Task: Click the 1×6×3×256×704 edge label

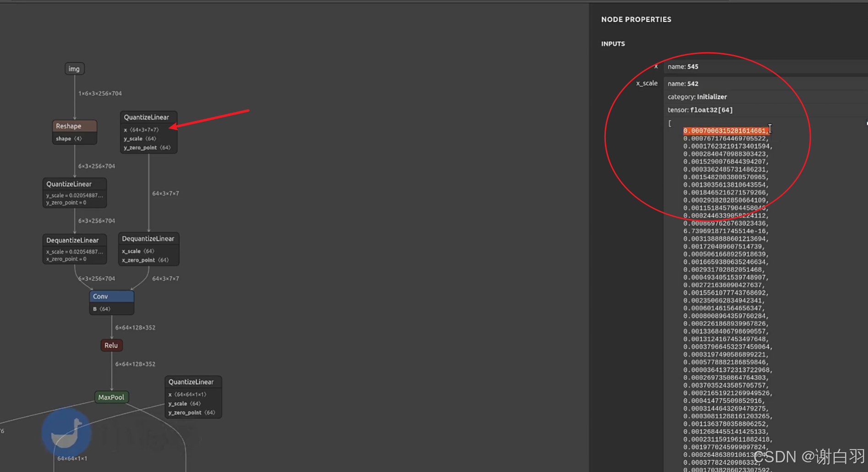Action: click(100, 93)
